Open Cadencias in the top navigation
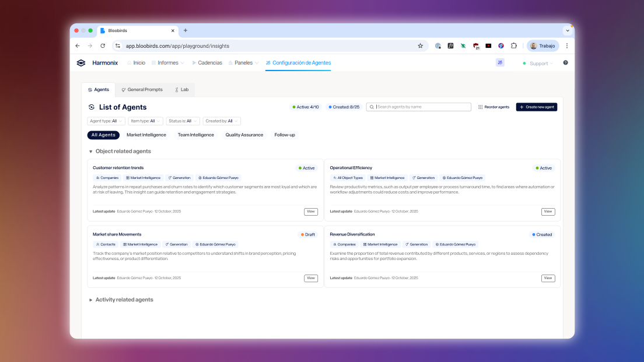The image size is (644, 362). coord(207,63)
